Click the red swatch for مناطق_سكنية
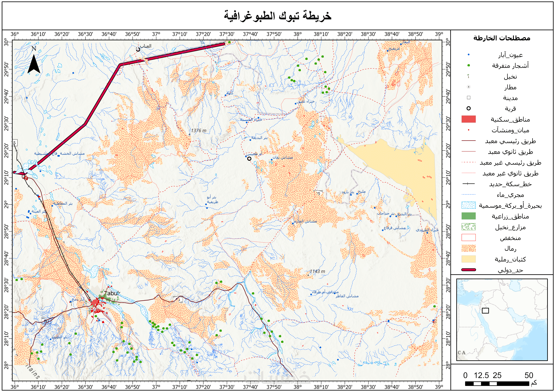This screenshot has height=392, width=555. [468, 119]
